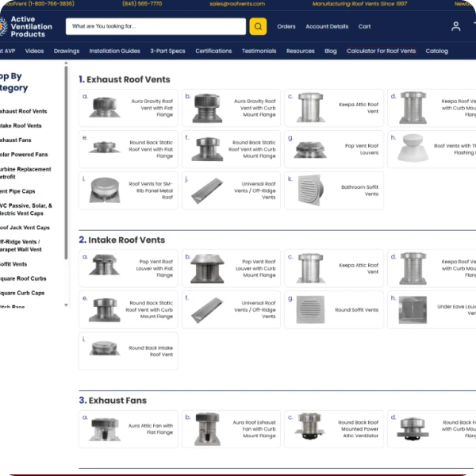Open Pop Vent Roof Louvers card under Exhaust Roof Vents
476x476 pixels.
[334, 149]
